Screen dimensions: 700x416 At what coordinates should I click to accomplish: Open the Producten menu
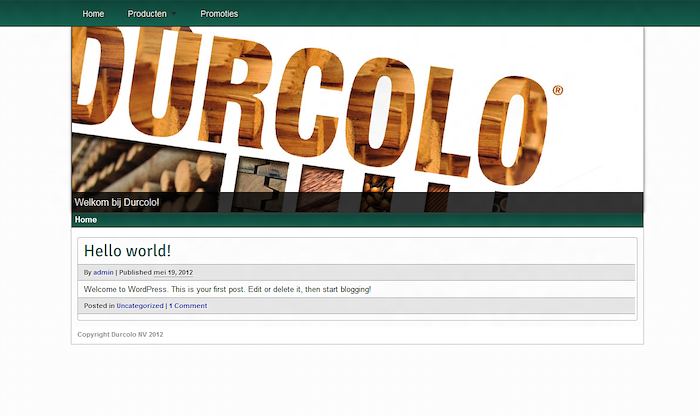coord(147,14)
